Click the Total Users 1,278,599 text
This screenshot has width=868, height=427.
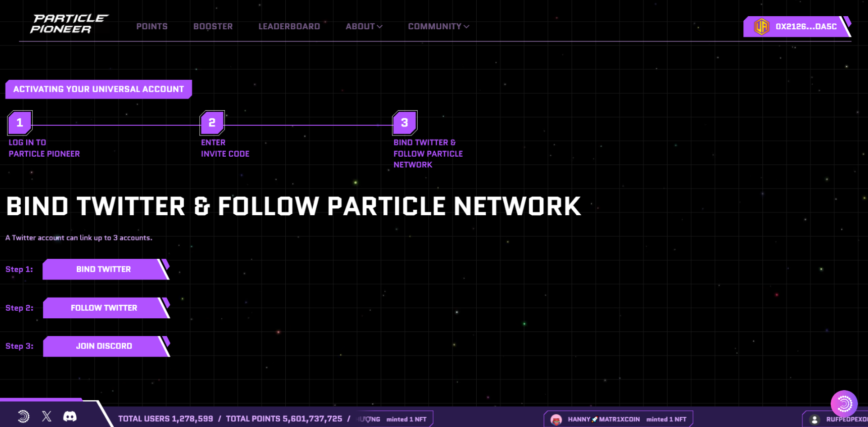[166, 419]
